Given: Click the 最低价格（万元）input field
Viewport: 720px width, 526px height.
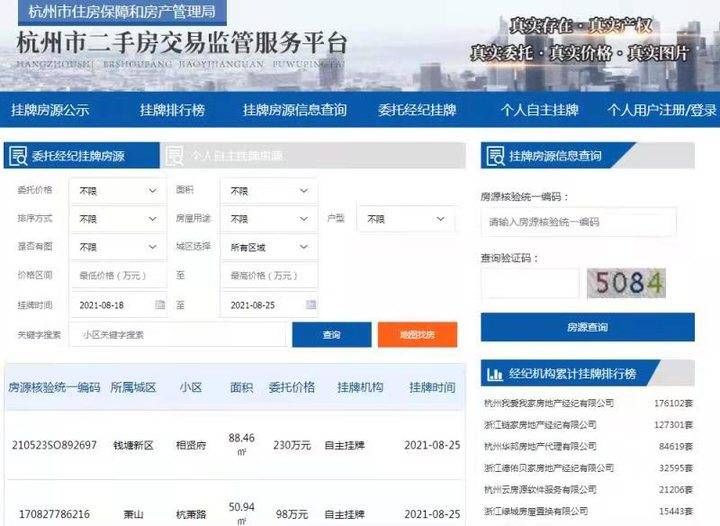Looking at the screenshot, I should click(x=118, y=275).
